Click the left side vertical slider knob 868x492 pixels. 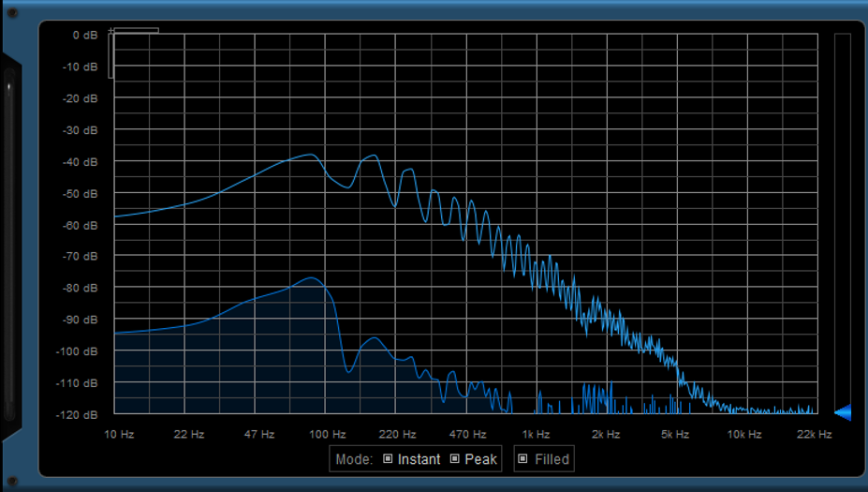(8, 87)
